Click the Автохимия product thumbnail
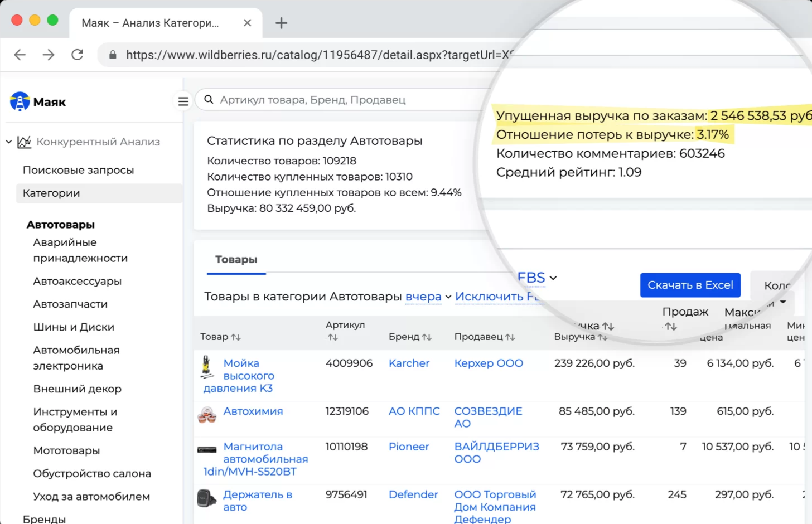The width and height of the screenshot is (812, 524). [x=207, y=415]
